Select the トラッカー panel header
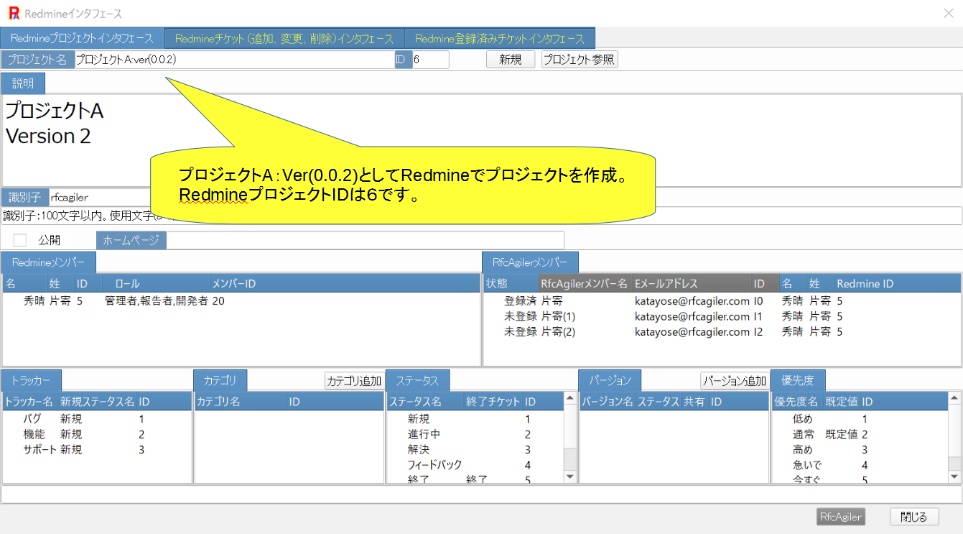 (x=31, y=380)
